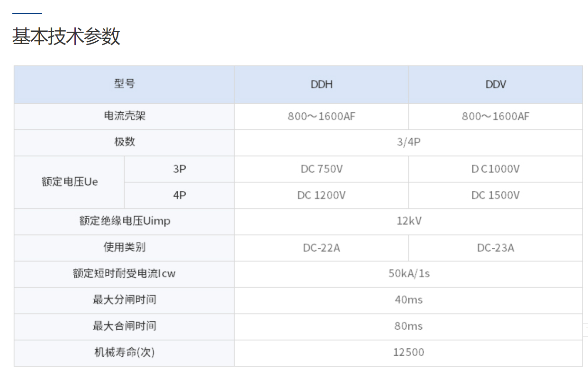Click the 50kA/1s value cell
The width and height of the screenshot is (588, 370).
[x=408, y=274]
